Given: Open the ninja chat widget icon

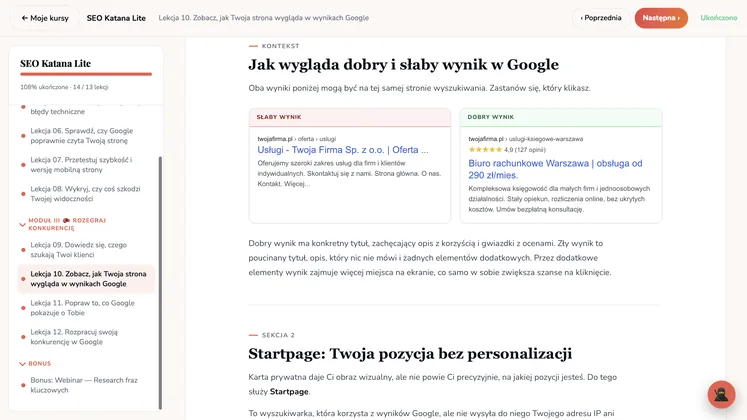Looking at the screenshot, I should coord(721,394).
